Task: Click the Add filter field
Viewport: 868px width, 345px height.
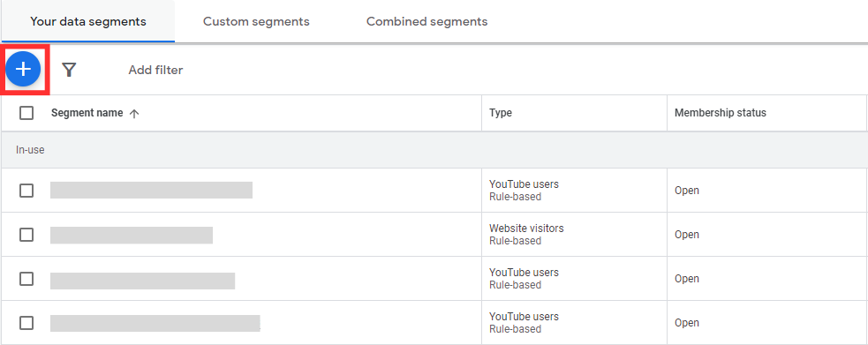Action: (155, 71)
